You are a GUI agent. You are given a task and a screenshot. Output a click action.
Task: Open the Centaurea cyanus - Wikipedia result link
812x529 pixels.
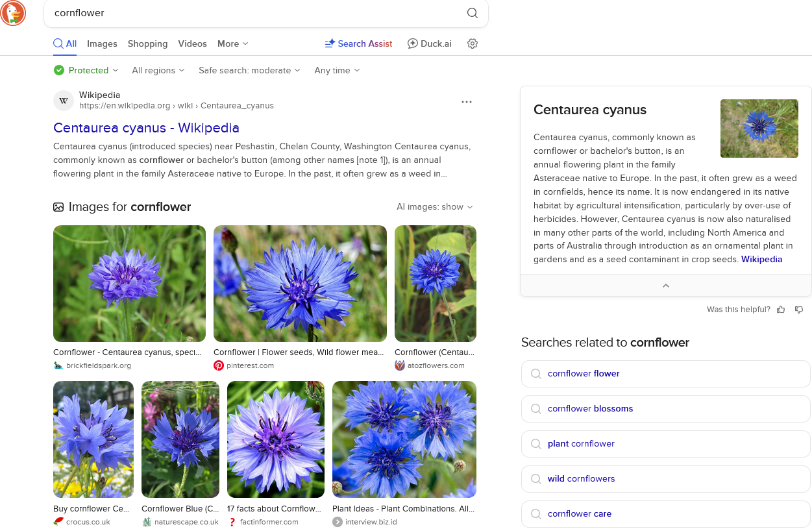[x=146, y=128]
